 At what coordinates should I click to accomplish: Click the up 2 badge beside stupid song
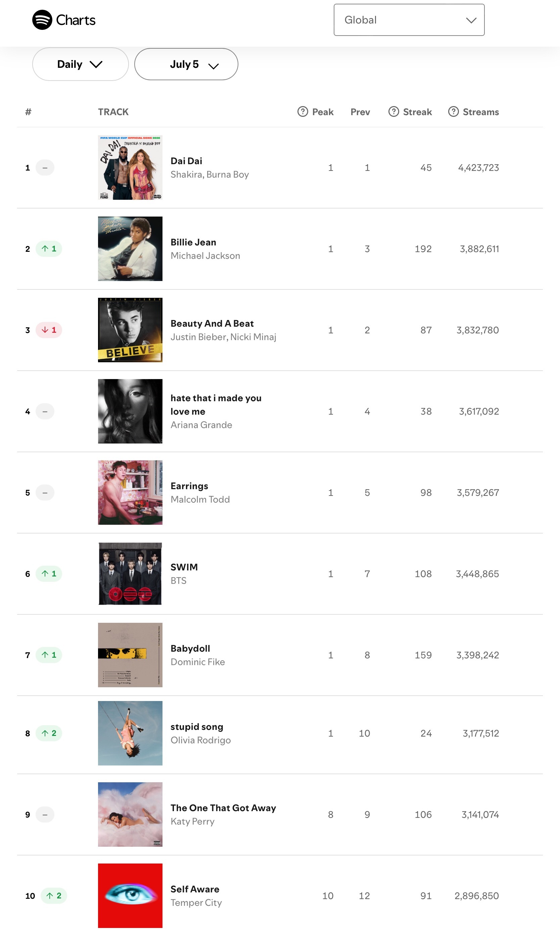pyautogui.click(x=49, y=733)
